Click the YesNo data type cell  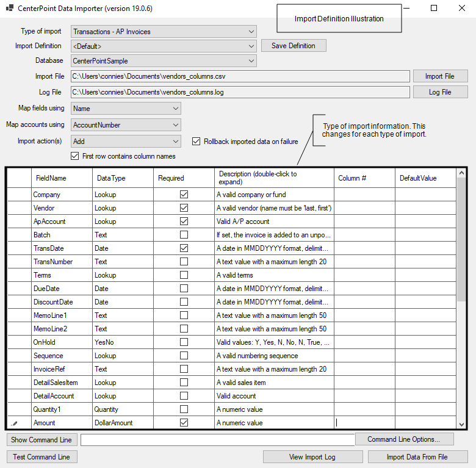click(x=123, y=342)
